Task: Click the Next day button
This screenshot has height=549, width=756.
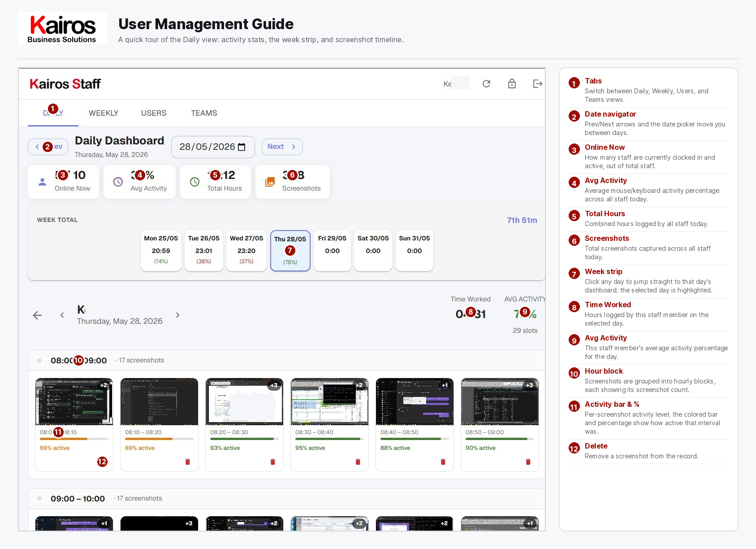Action: 282,147
